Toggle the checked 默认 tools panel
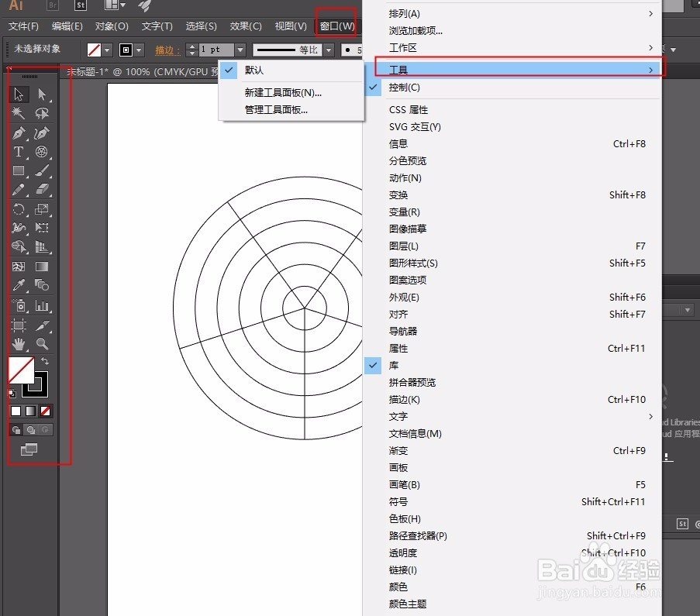The image size is (700, 616). 291,70
